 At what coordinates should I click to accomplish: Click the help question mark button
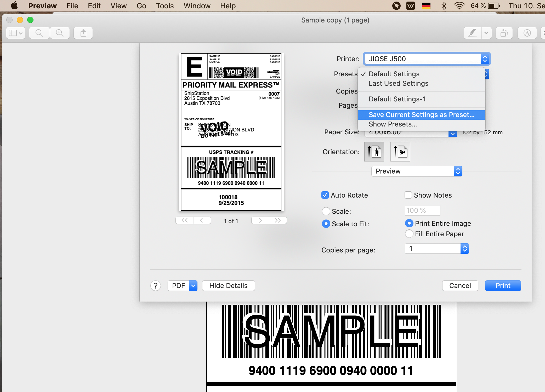tap(156, 286)
